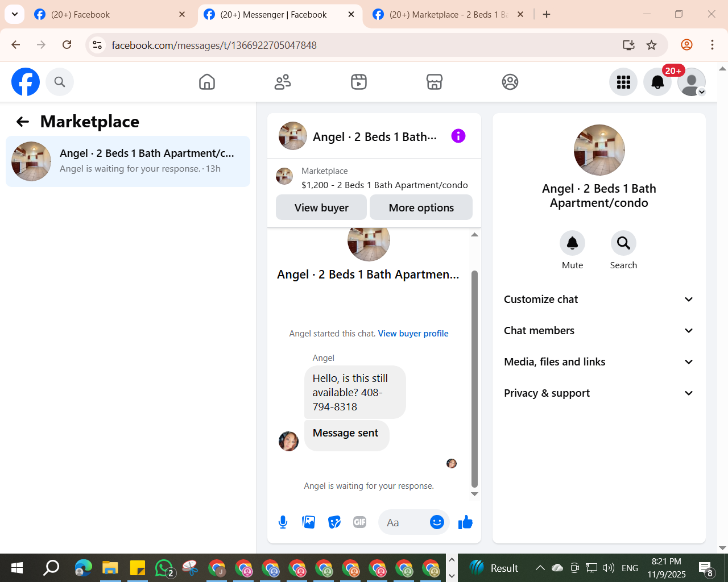Click the chat scrollbar up arrow

tap(474, 235)
